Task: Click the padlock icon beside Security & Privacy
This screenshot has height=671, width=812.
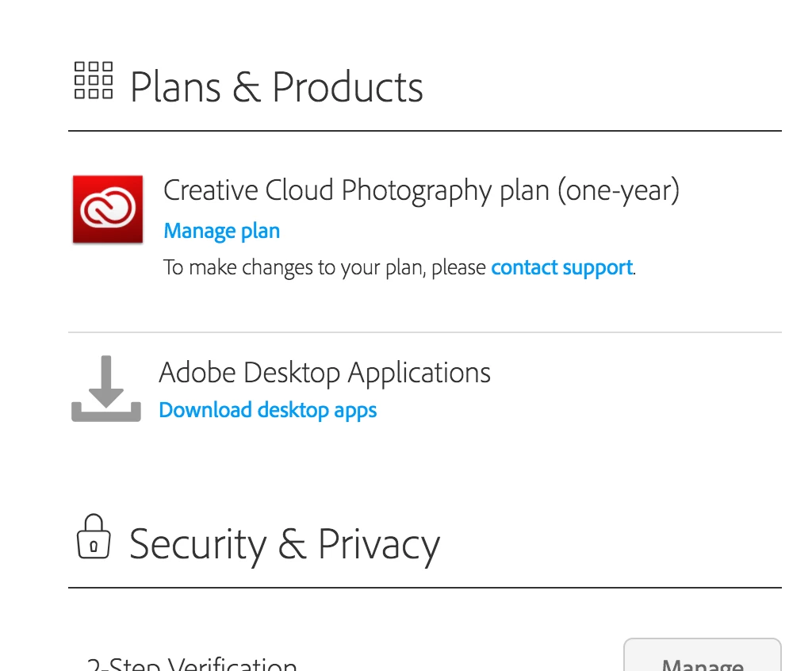Action: (x=94, y=536)
